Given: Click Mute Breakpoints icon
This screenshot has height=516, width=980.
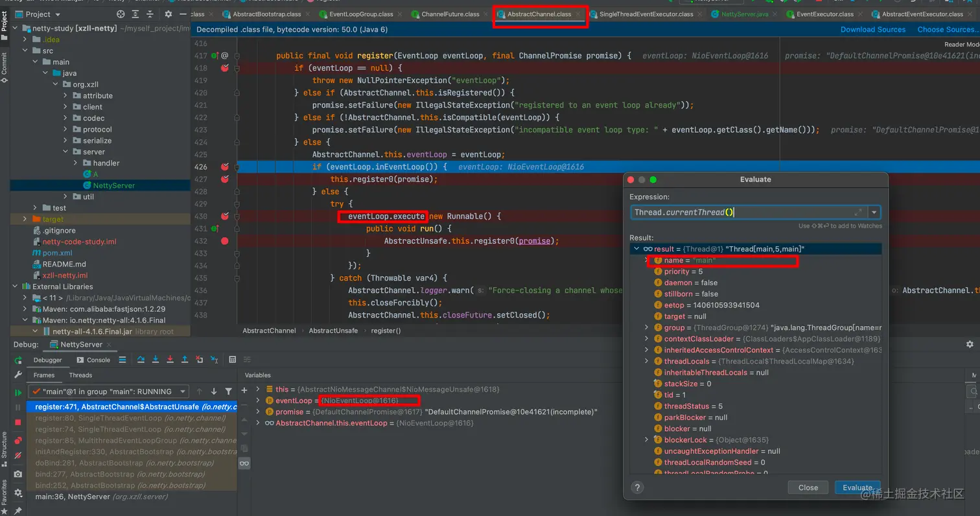Looking at the screenshot, I should coord(18,456).
